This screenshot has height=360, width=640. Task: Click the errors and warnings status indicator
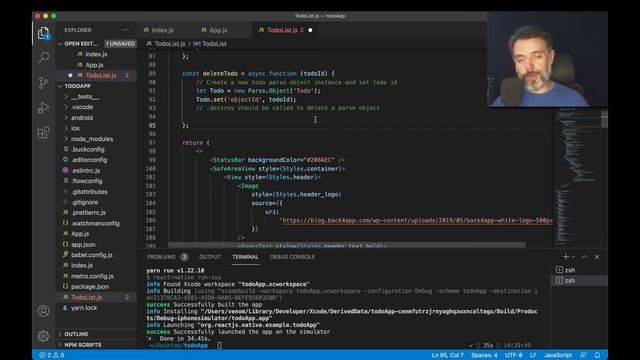[51, 355]
